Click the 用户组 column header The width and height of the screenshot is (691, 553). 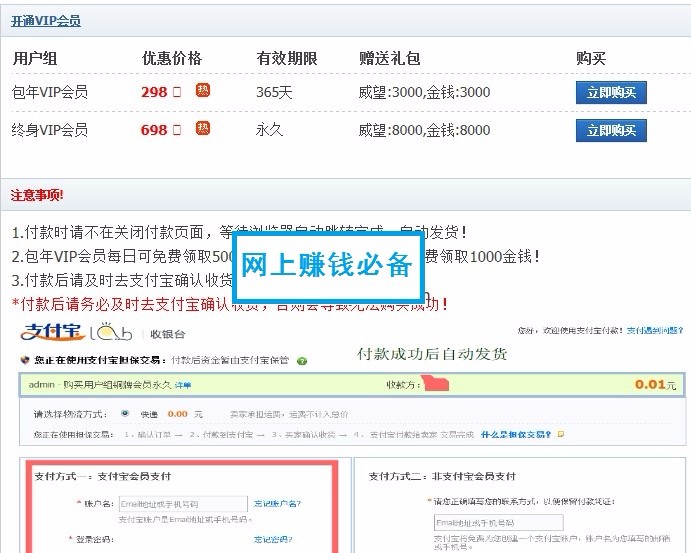pos(35,58)
